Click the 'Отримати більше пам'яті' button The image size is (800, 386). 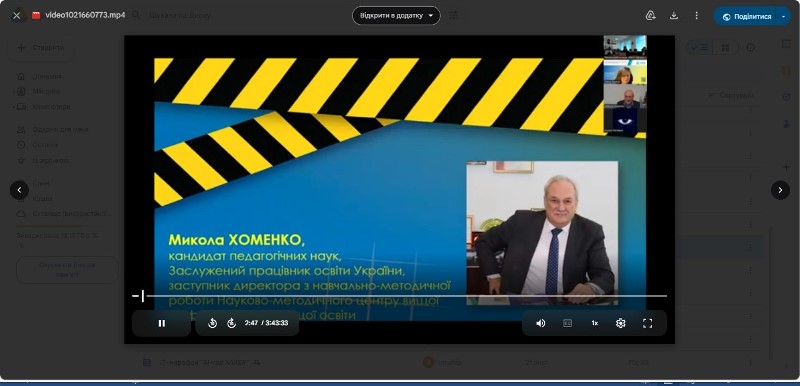[x=67, y=270]
